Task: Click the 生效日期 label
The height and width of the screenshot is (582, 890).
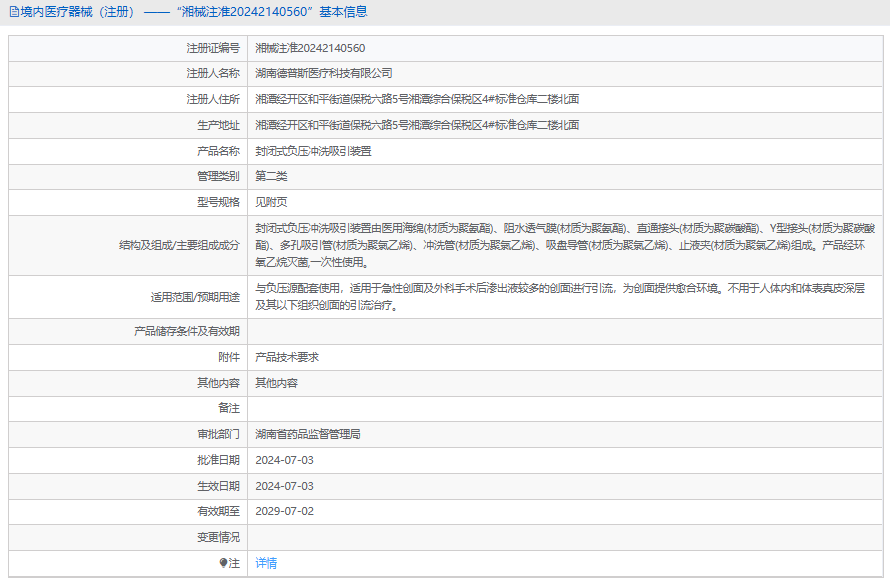Action: coord(219,486)
